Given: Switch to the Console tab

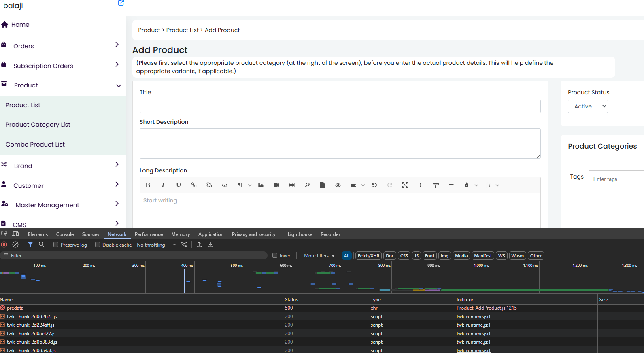Looking at the screenshot, I should [x=65, y=234].
